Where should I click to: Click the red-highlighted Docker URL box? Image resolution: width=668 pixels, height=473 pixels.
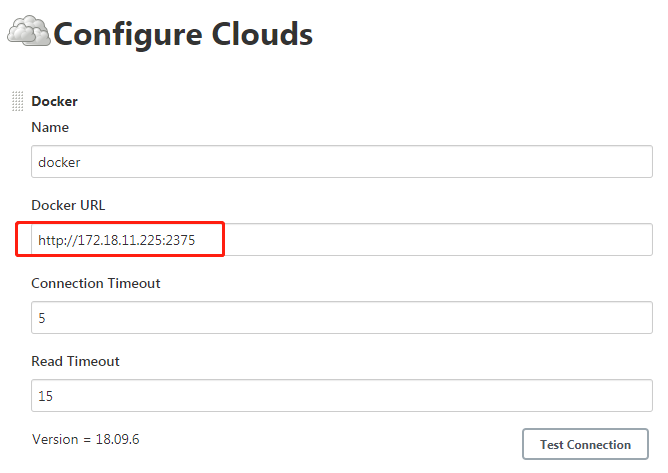click(121, 240)
